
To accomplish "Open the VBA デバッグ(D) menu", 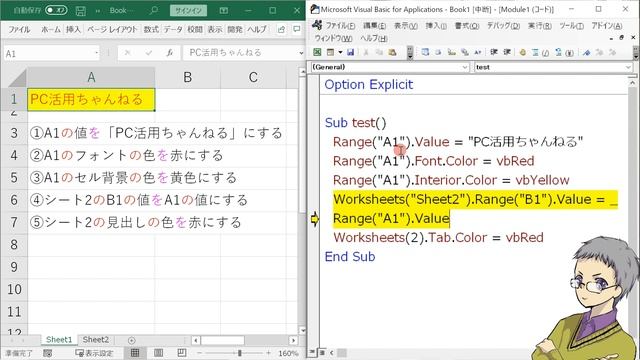I will coord(503,26).
